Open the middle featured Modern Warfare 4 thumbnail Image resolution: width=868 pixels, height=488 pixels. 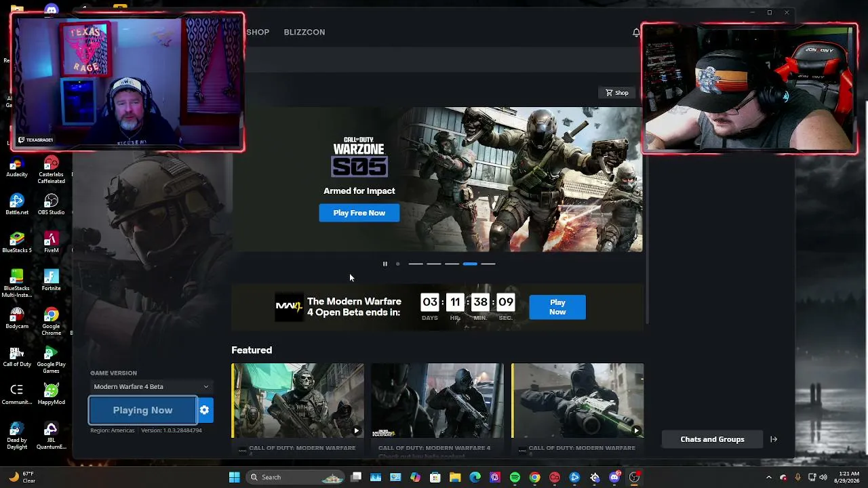pyautogui.click(x=437, y=401)
